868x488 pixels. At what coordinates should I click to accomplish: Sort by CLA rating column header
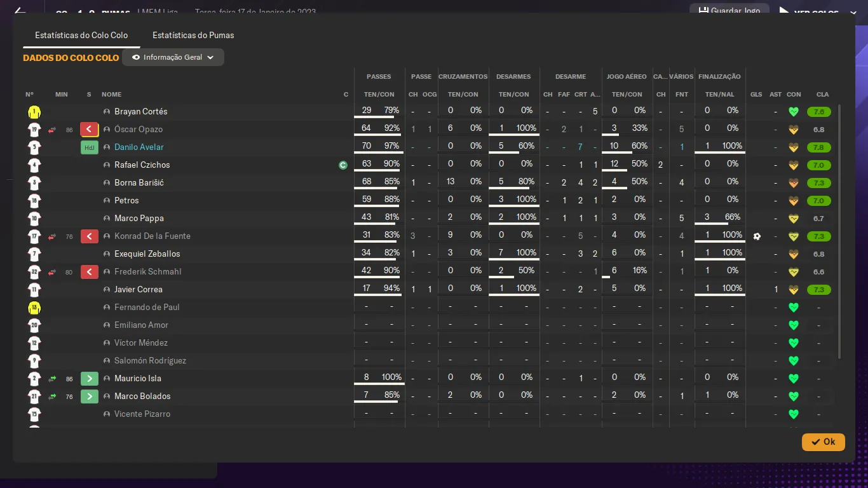[x=822, y=95]
